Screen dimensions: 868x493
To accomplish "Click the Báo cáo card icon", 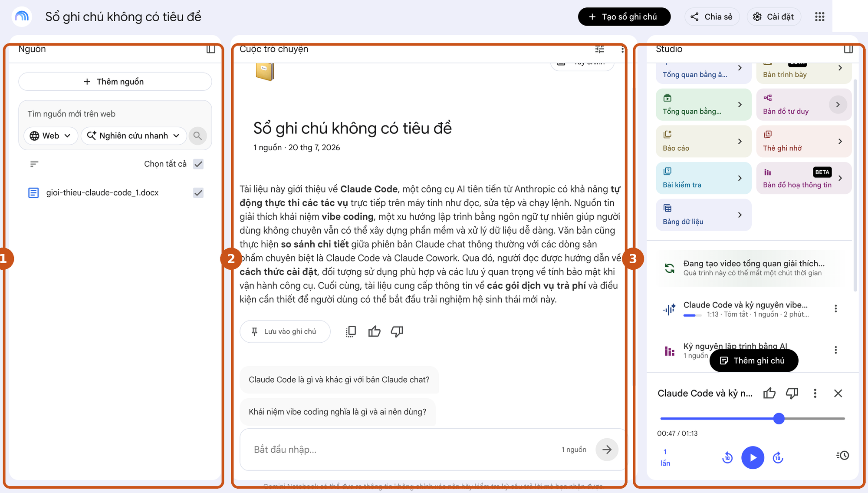I will tap(667, 135).
